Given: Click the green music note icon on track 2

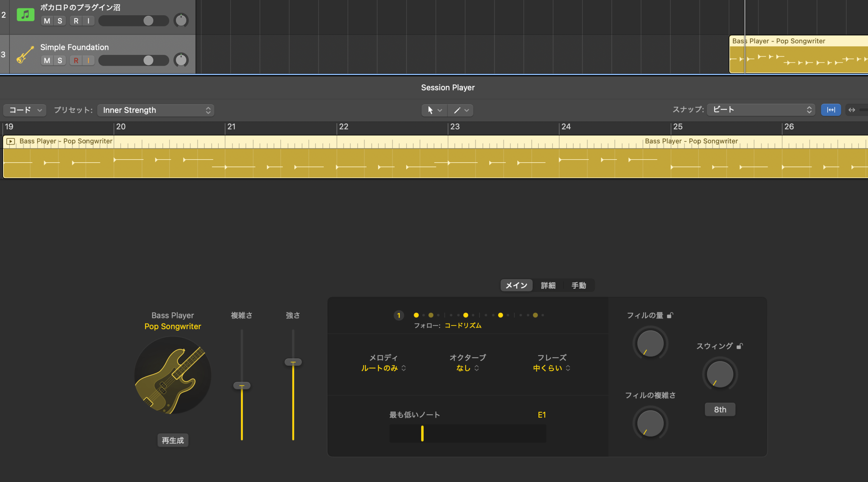Looking at the screenshot, I should click(x=25, y=15).
